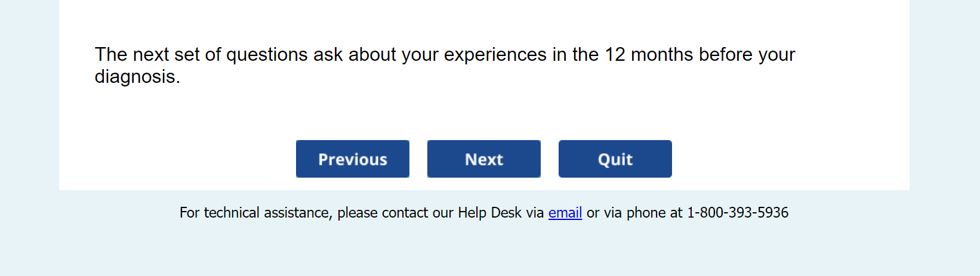This screenshot has width=980, height=276.
Task: Click the "For technical assistance" text
Action: 255,213
